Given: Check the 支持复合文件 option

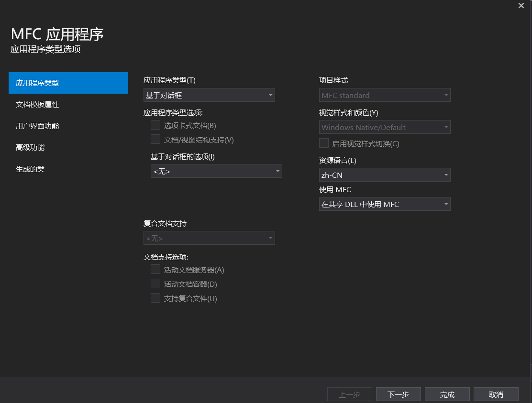Looking at the screenshot, I should coord(155,298).
